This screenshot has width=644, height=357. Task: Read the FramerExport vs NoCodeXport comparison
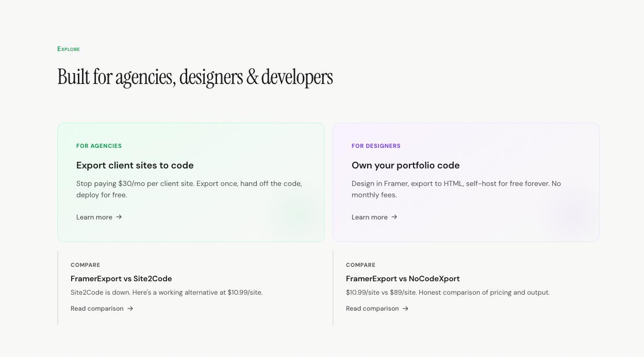pyautogui.click(x=372, y=308)
